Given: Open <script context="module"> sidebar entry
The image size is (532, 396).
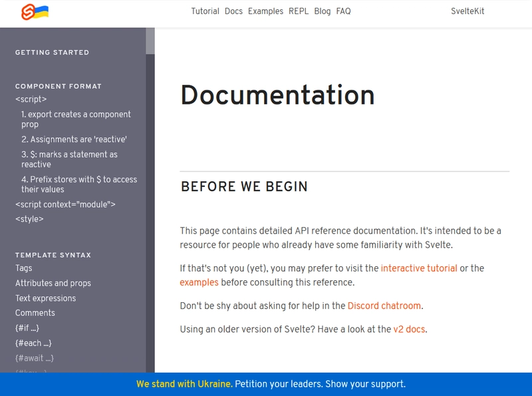Looking at the screenshot, I should click(65, 204).
